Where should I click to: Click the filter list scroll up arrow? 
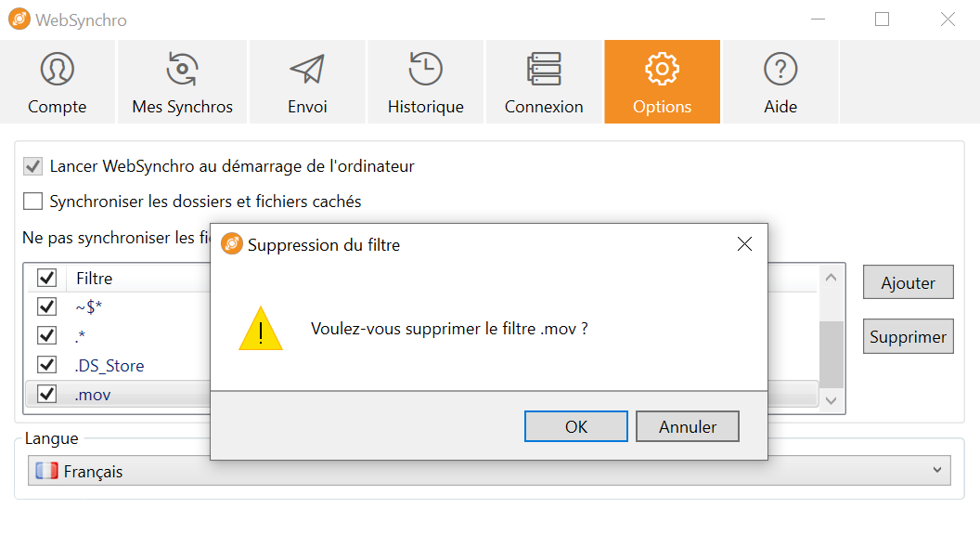click(x=831, y=278)
